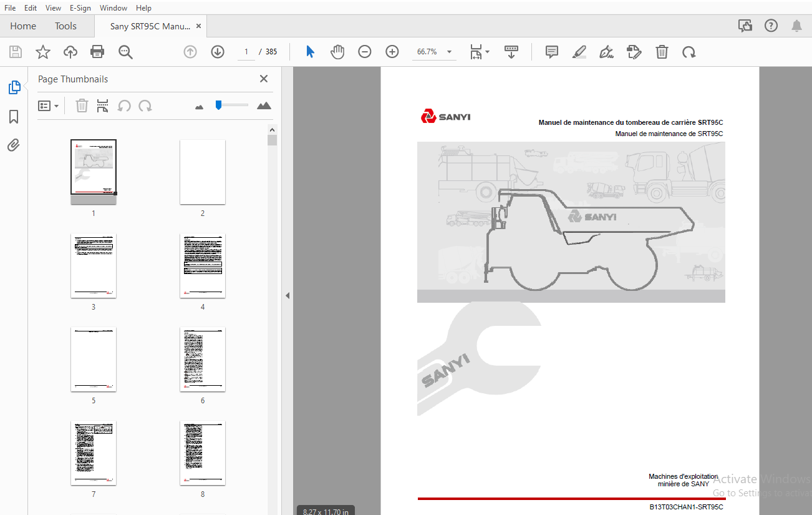This screenshot has height=515, width=812.
Task: Adjust the thumbnail size slider
Action: pos(218,105)
